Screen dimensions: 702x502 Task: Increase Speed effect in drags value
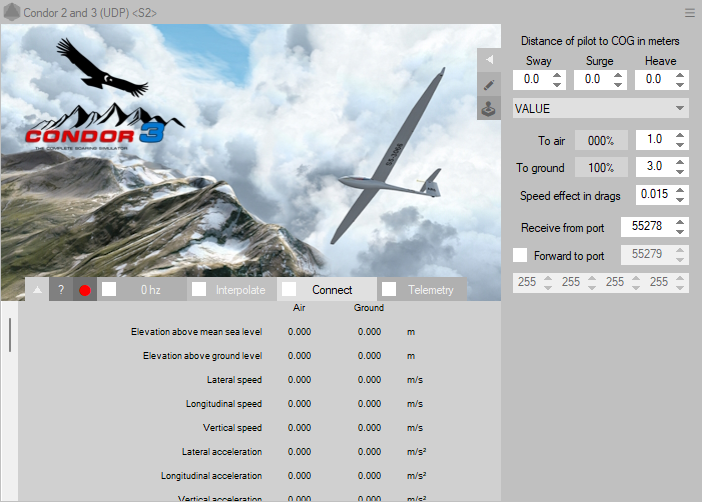pos(680,190)
